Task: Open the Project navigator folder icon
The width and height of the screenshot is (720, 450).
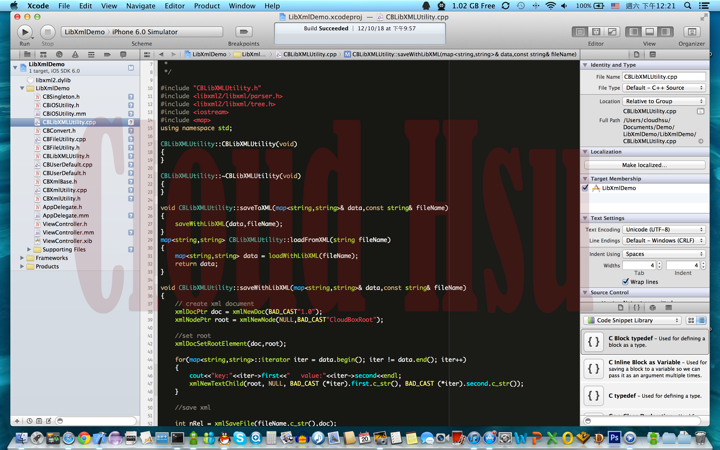Action: click(x=27, y=54)
